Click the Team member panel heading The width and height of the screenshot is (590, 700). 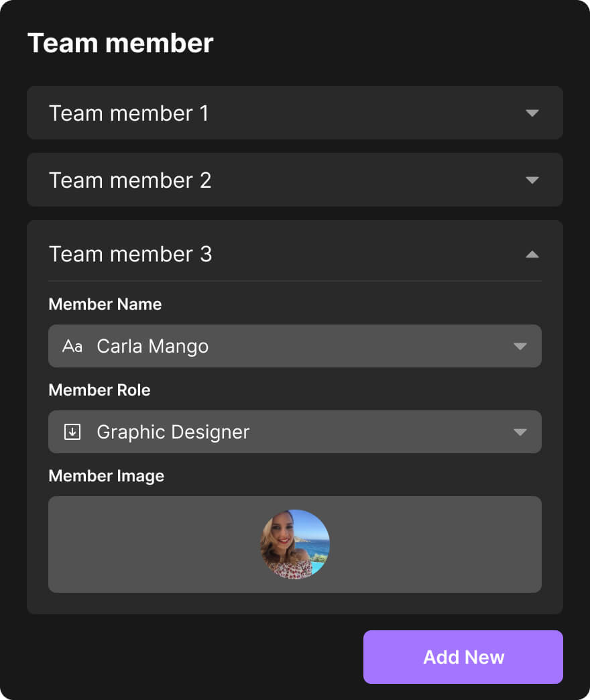[121, 43]
